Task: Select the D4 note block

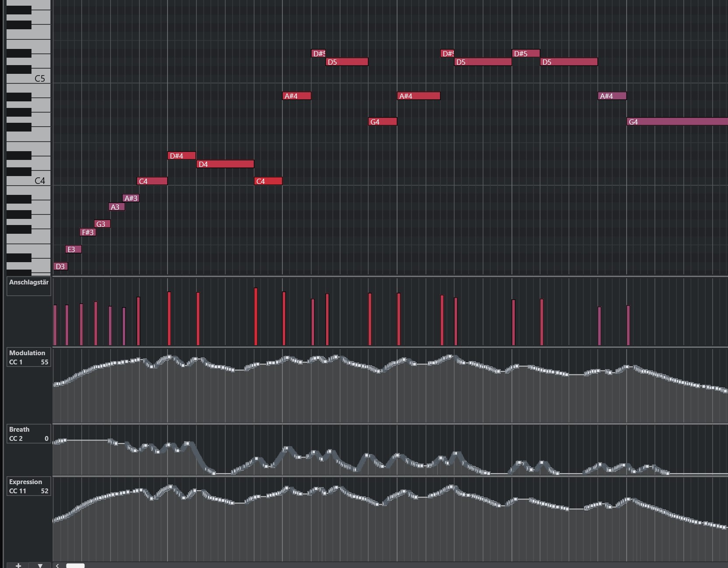Action: 225,164
